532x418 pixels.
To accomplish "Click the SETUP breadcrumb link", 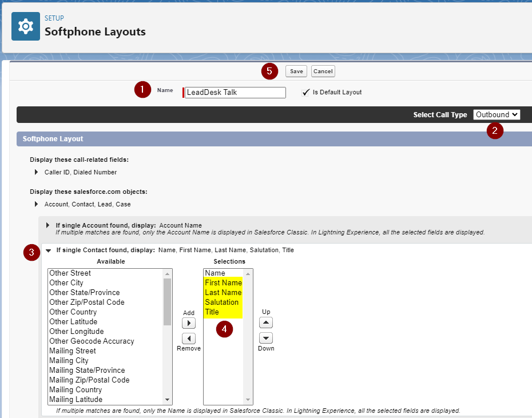I will [54, 18].
